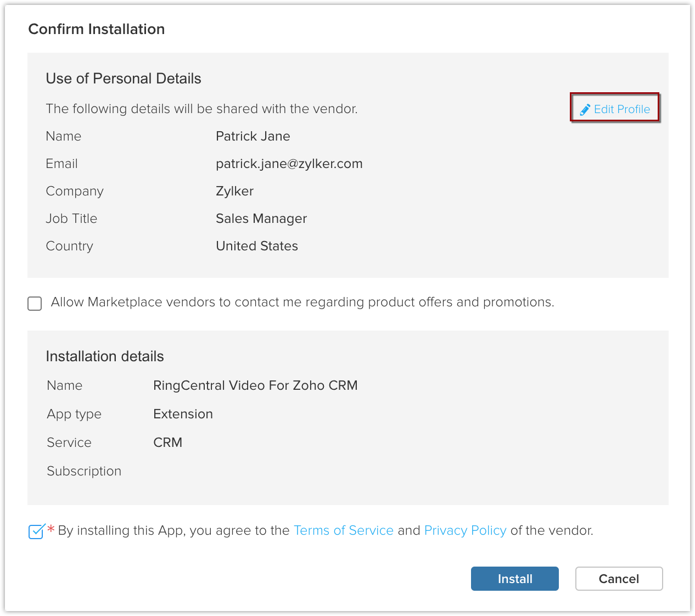Click the Subscription label
This screenshot has width=695, height=616.
84,471
